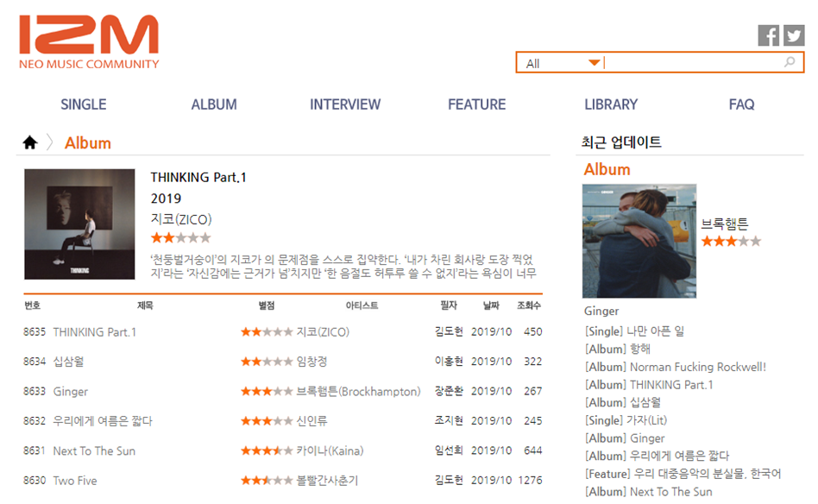Open list row THINKING Part.1
This screenshot has height=504, width=818.
(x=94, y=331)
